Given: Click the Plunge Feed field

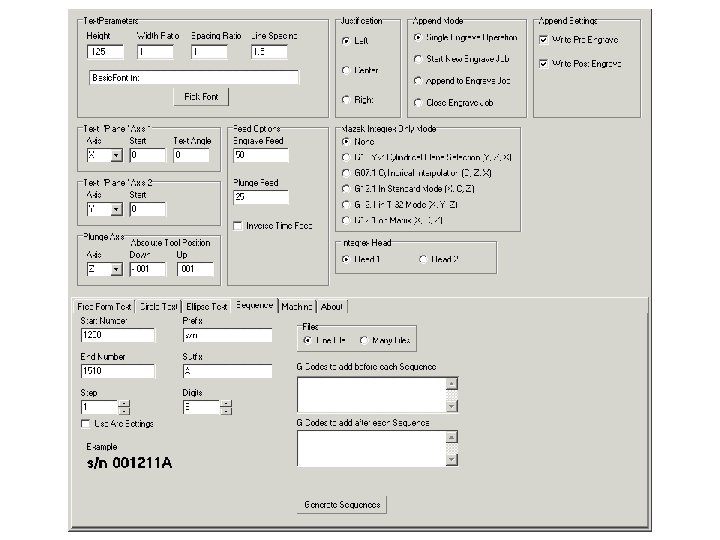Looking at the screenshot, I should pyautogui.click(x=261, y=197).
